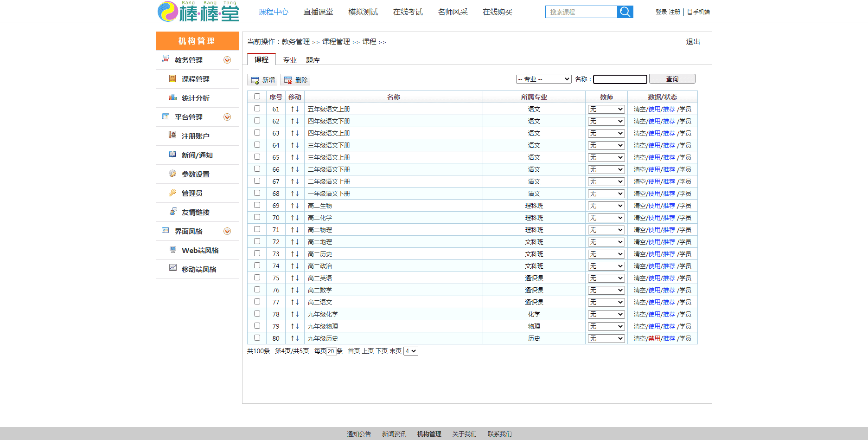Click the magnifier search icon in header
Image resolution: width=868 pixels, height=440 pixels.
[x=625, y=12]
